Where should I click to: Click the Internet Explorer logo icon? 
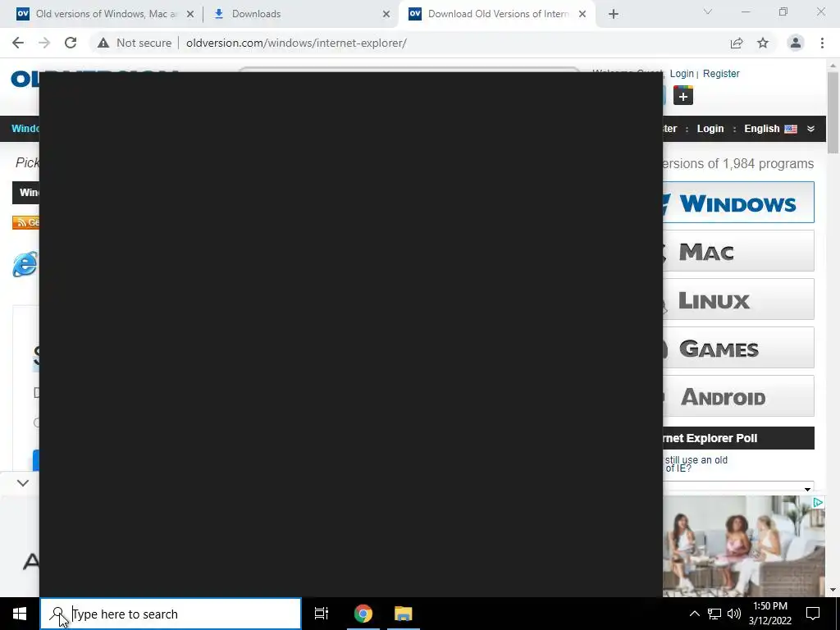[x=25, y=264]
